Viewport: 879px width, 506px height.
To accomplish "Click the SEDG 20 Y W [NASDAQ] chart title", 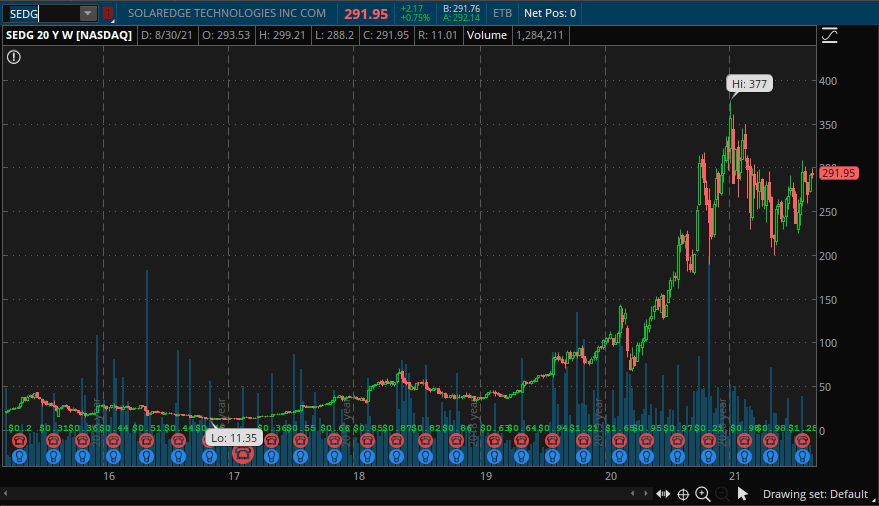I will pyautogui.click(x=69, y=35).
